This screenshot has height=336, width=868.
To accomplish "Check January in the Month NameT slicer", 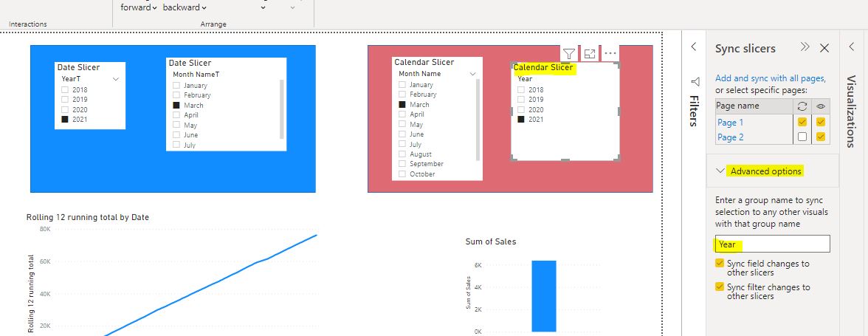I will [176, 85].
